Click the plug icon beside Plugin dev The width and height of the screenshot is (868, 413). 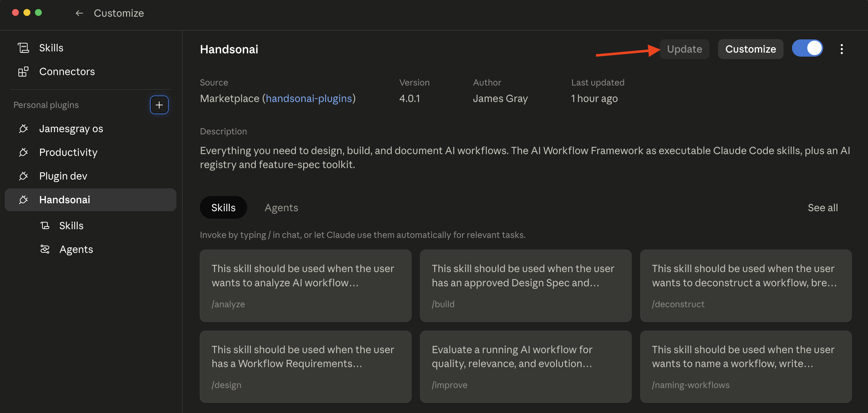click(x=24, y=176)
